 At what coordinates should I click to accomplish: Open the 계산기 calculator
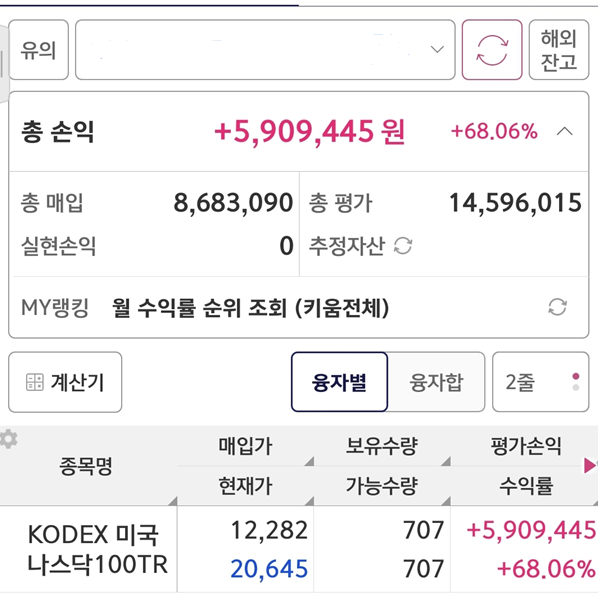[65, 382]
